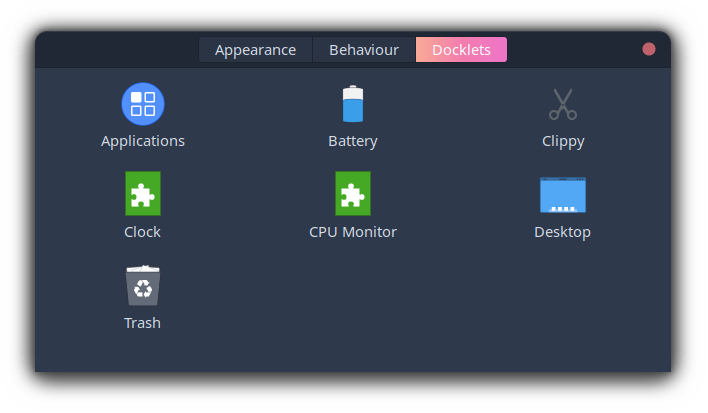Click the CPU Monitor label text

353,232
